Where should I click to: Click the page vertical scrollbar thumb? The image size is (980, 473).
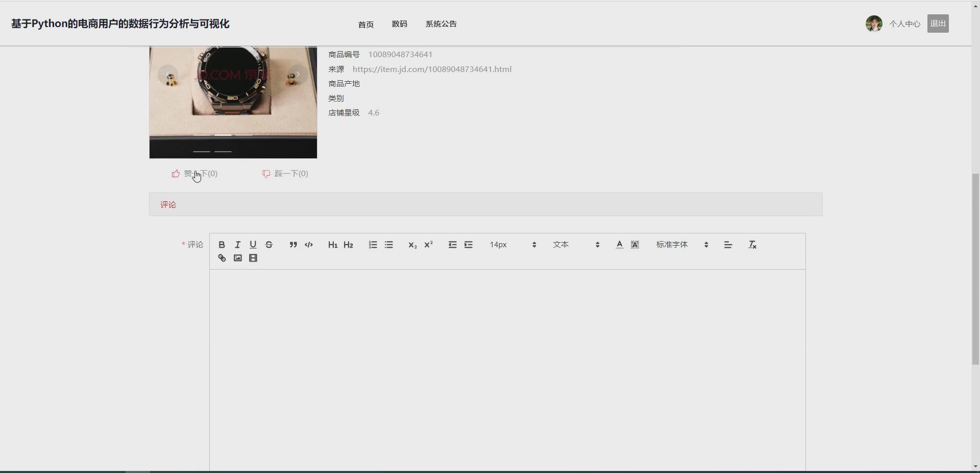[x=975, y=269]
